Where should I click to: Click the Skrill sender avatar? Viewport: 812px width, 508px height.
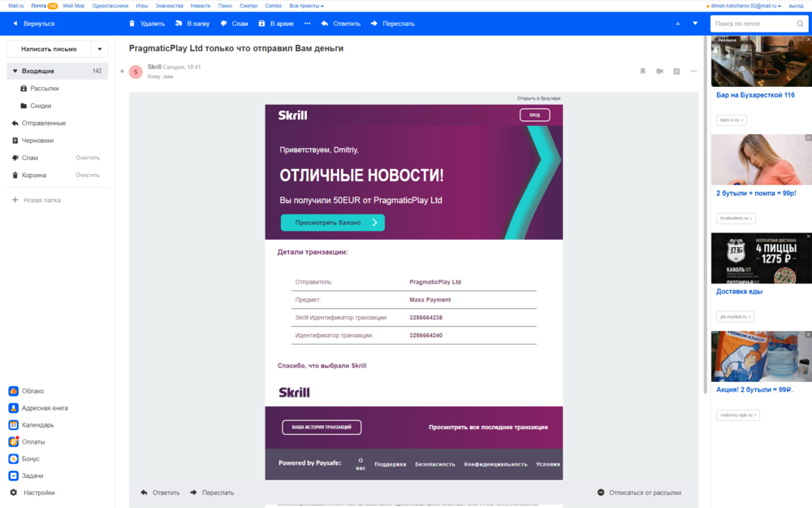(136, 72)
